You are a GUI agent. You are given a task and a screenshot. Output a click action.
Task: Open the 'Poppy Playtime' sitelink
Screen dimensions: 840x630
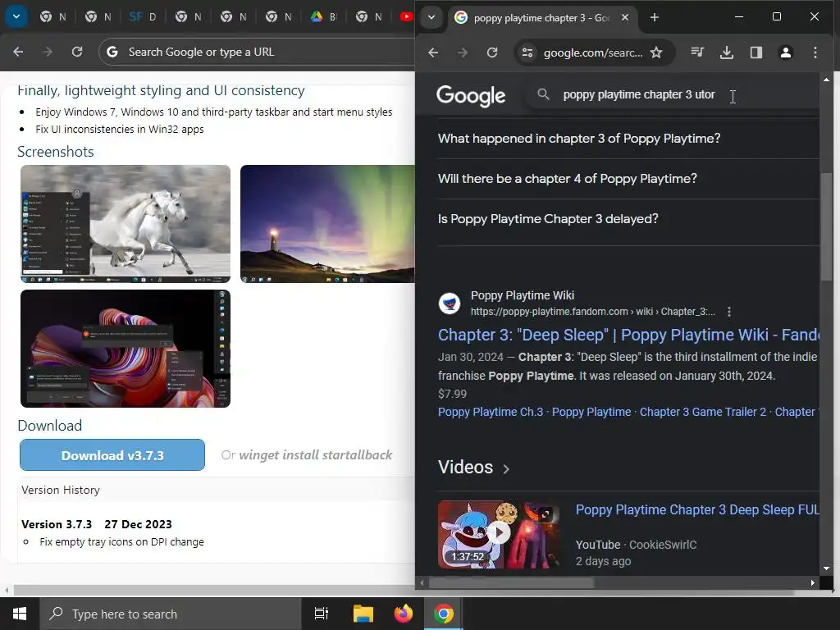[591, 412]
